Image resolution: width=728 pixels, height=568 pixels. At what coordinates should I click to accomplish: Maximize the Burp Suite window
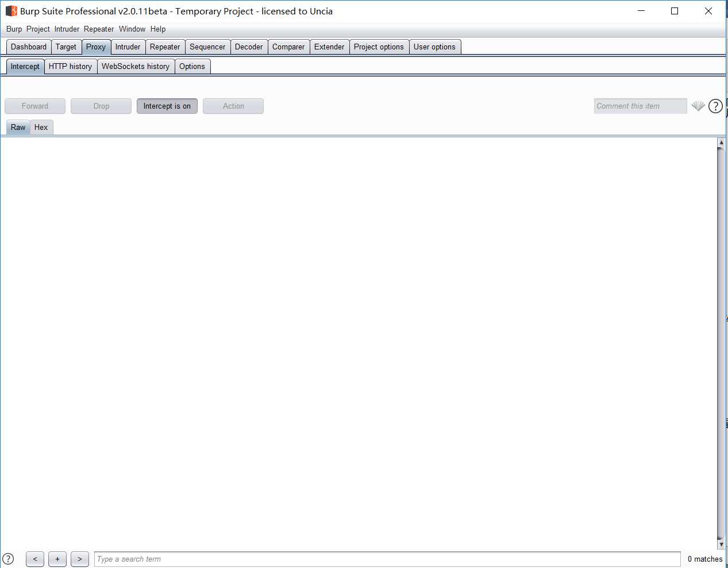coord(675,11)
